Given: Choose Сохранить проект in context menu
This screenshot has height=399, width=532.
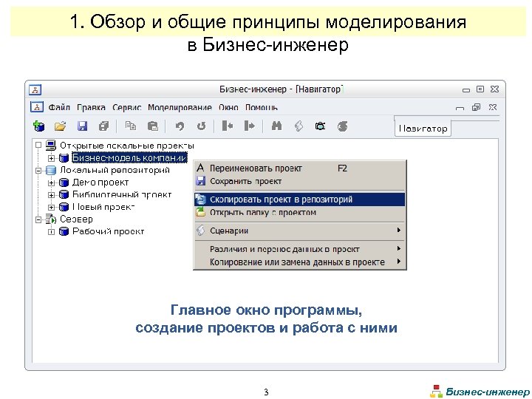Looking at the screenshot, I should point(299,181).
